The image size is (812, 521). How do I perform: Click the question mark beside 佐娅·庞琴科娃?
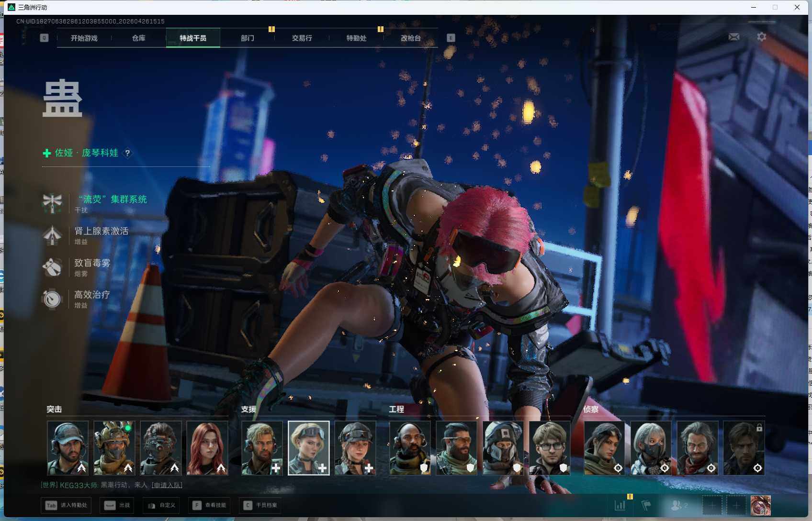pyautogui.click(x=127, y=153)
